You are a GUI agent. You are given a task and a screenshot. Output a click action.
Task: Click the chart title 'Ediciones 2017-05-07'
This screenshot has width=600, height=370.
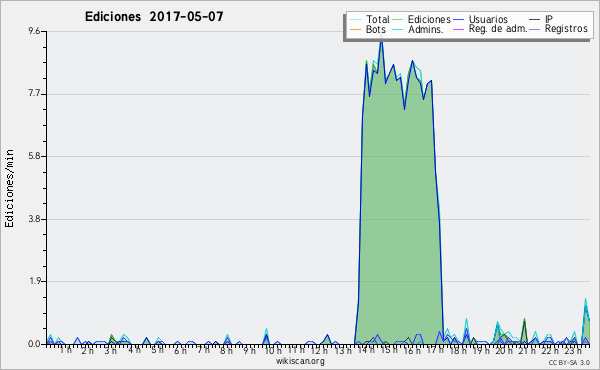[x=154, y=17]
